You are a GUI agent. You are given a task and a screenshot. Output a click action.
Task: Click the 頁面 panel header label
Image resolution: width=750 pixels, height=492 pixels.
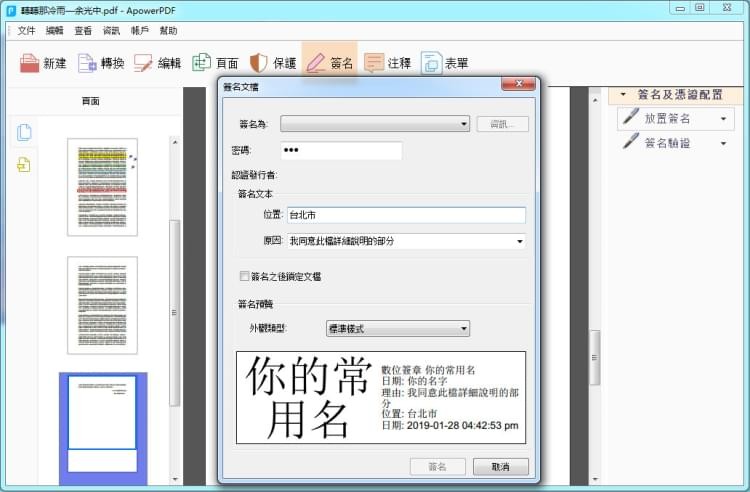91,101
